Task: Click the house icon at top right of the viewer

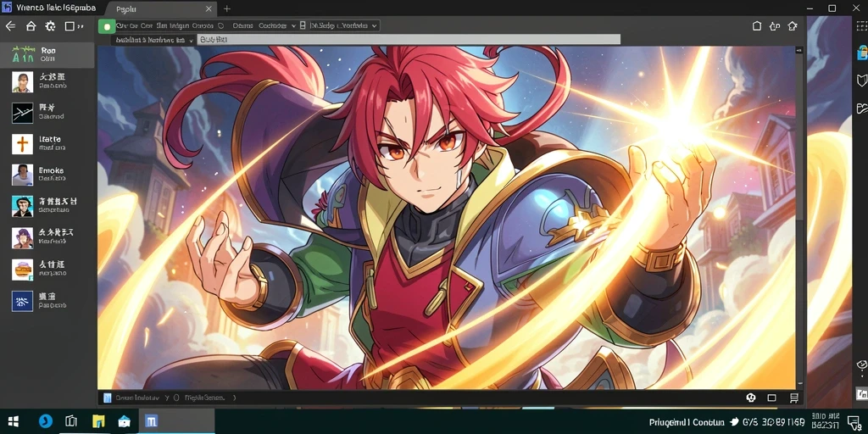Action: click(x=793, y=26)
